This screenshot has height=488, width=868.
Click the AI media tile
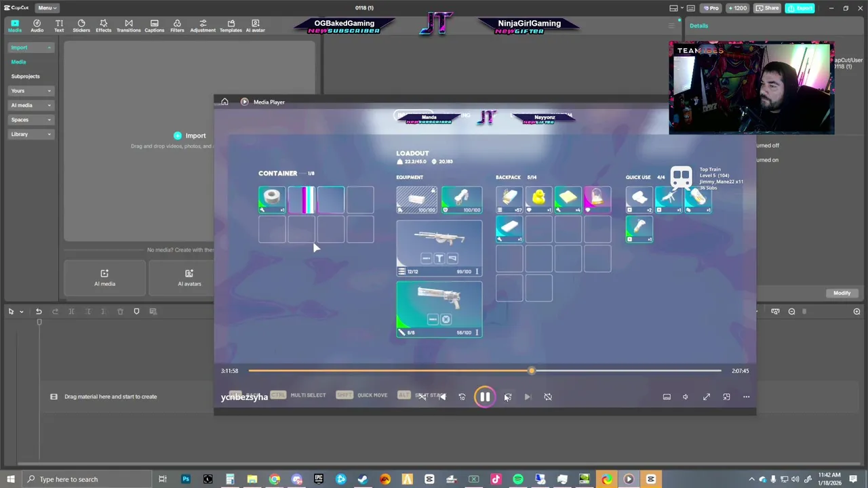(104, 277)
